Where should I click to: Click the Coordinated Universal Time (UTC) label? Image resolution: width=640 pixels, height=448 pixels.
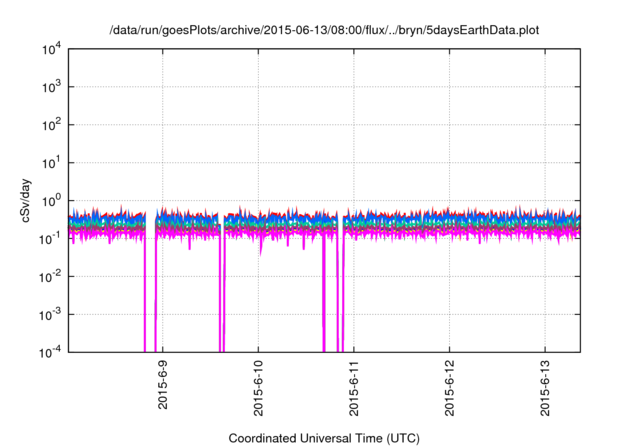coord(324,438)
